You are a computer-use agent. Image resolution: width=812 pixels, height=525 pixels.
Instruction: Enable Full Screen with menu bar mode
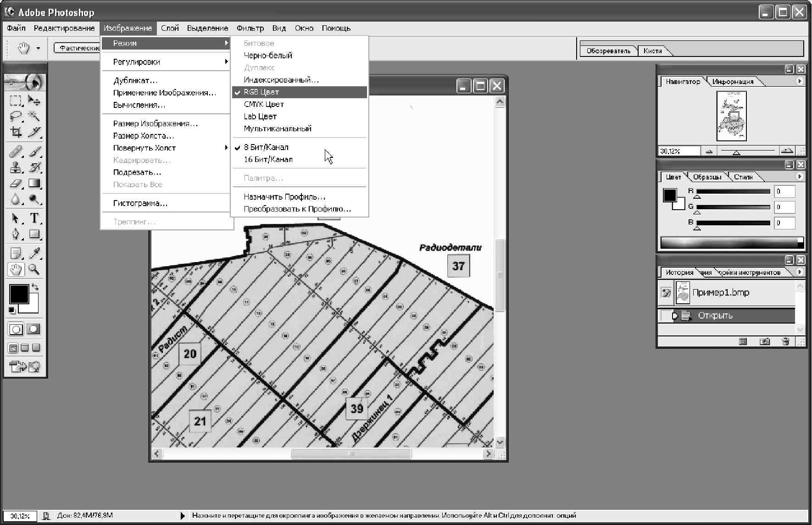click(25, 348)
